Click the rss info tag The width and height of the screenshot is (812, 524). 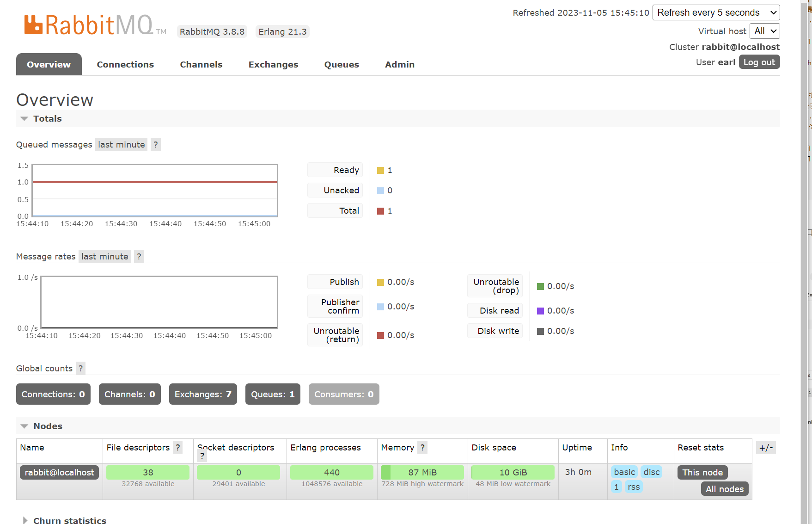click(634, 487)
